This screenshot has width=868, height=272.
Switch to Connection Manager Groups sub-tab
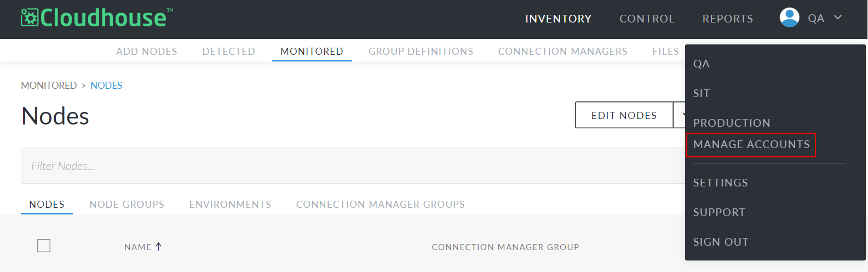click(380, 205)
